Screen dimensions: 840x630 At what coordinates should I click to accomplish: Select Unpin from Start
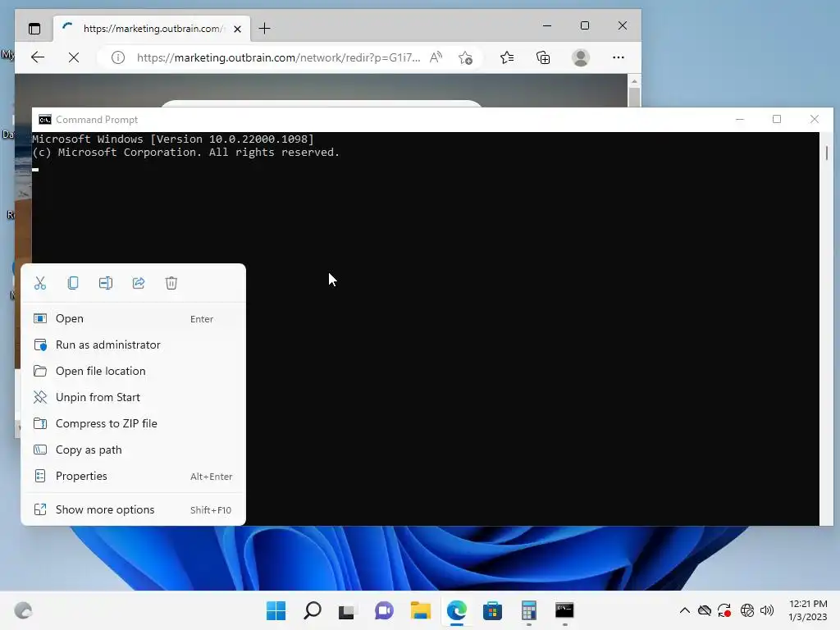134,398
